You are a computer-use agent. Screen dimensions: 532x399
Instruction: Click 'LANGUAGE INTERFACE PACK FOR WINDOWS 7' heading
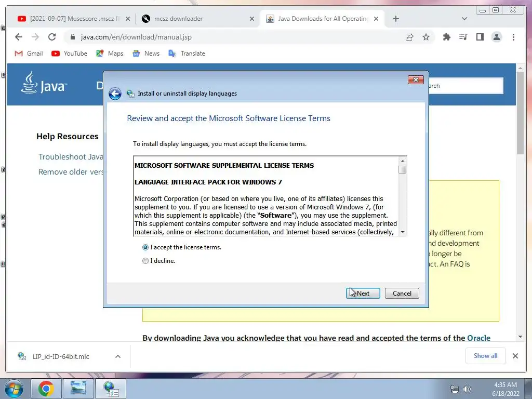click(208, 182)
